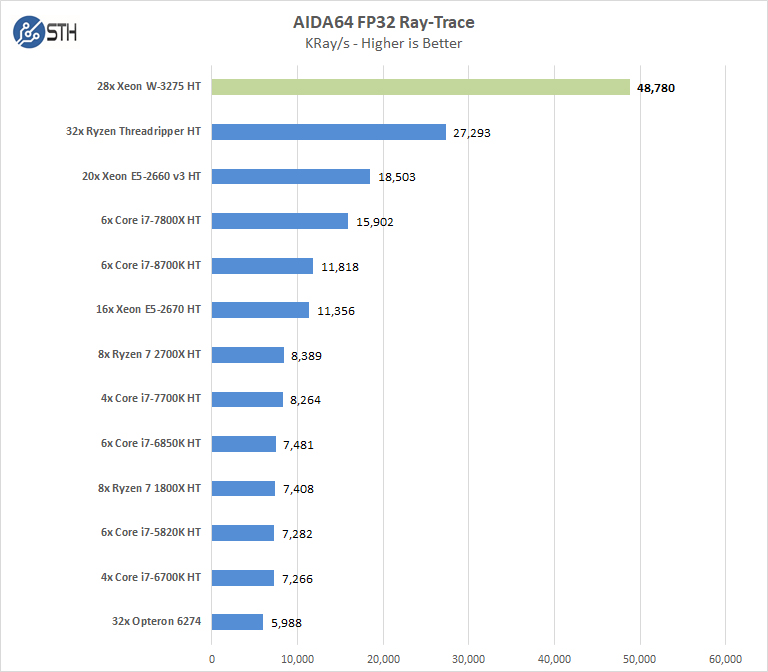Select the label 4x Core i7-7700K HT
Image resolution: width=768 pixels, height=672 pixels.
pyautogui.click(x=151, y=398)
